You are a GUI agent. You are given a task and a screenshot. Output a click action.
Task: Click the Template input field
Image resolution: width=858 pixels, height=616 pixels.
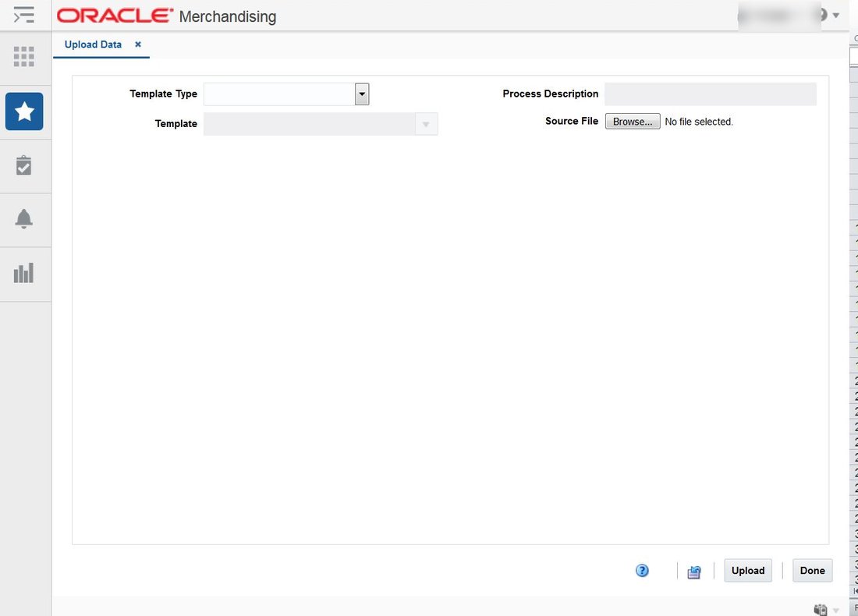(309, 124)
